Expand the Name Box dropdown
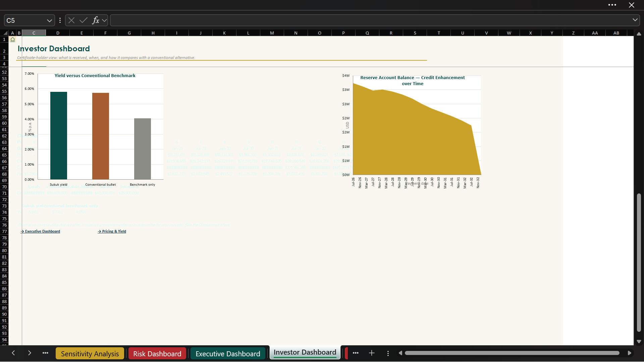The width and height of the screenshot is (644, 362). (x=49, y=20)
